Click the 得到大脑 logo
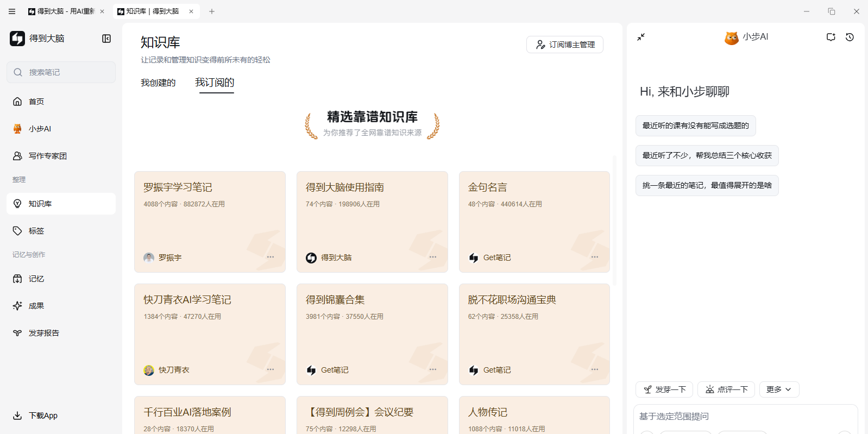Image resolution: width=868 pixels, height=434 pixels. coord(17,39)
